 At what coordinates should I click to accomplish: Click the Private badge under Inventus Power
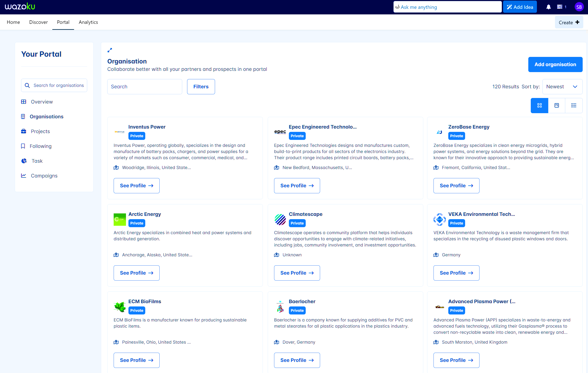click(137, 136)
